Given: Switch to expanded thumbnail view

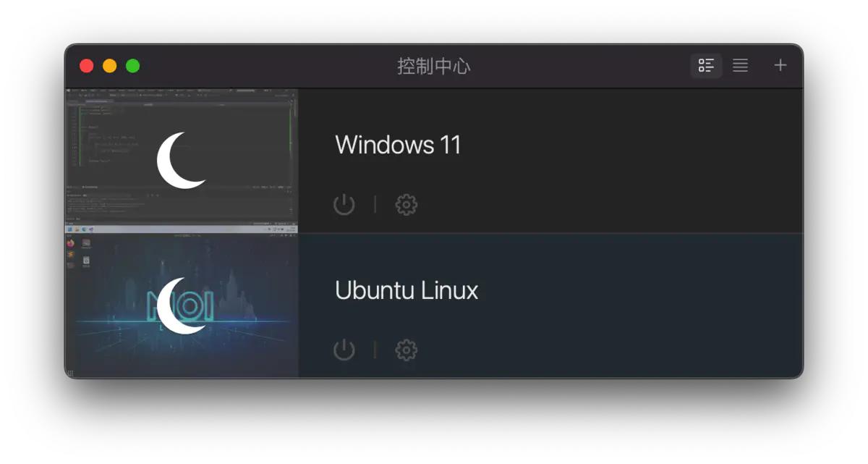Looking at the screenshot, I should pos(706,66).
